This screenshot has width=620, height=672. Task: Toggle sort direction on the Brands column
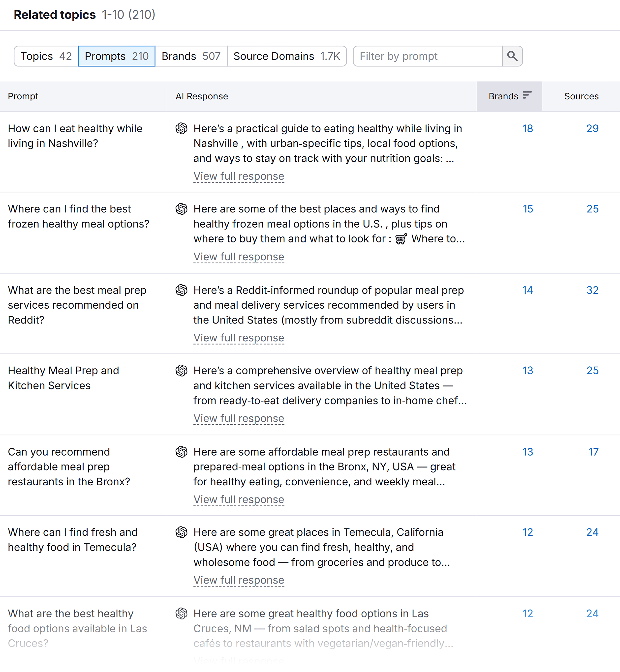click(x=527, y=96)
